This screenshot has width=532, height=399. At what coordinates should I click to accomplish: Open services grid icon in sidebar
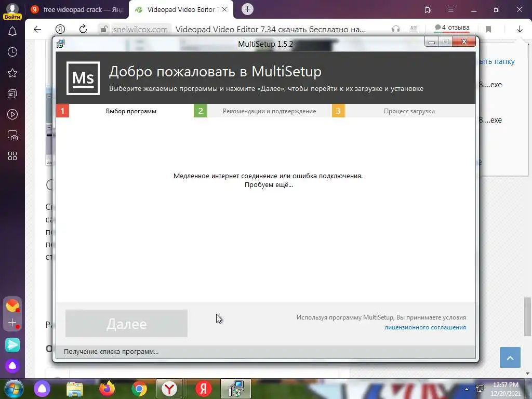(12, 156)
